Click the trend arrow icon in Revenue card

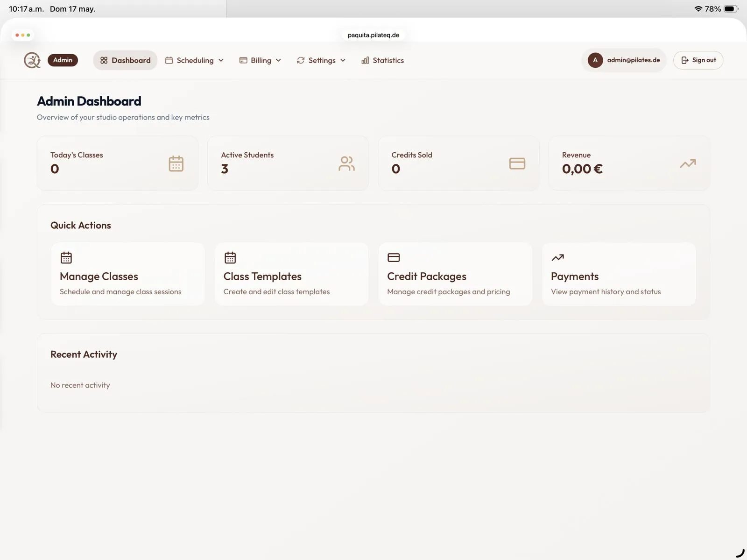pos(688,163)
